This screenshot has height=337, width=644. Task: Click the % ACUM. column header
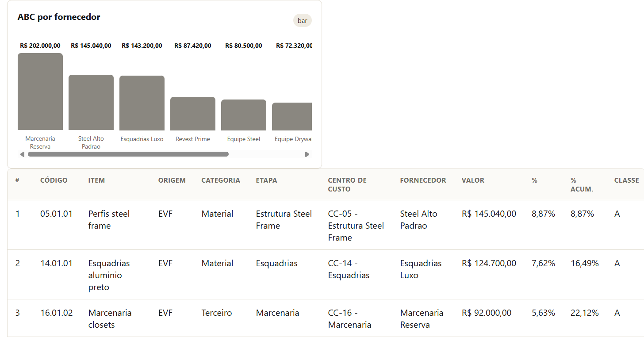tap(582, 185)
